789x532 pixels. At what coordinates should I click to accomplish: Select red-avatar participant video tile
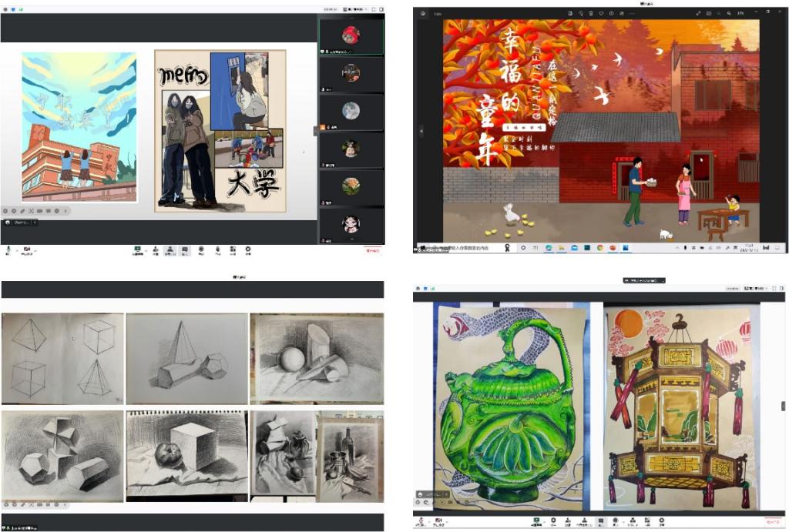(x=351, y=35)
